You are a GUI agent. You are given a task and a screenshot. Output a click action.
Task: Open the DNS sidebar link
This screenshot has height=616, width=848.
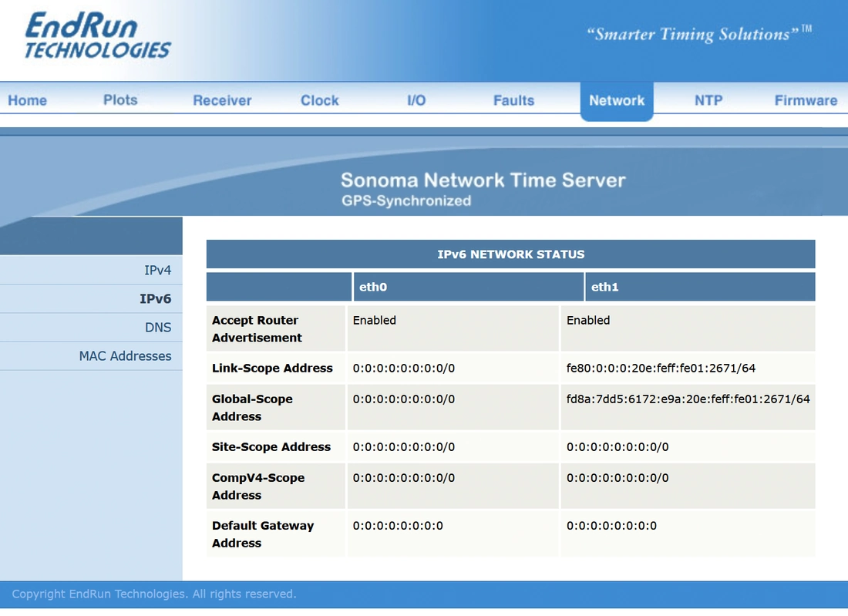click(x=158, y=327)
